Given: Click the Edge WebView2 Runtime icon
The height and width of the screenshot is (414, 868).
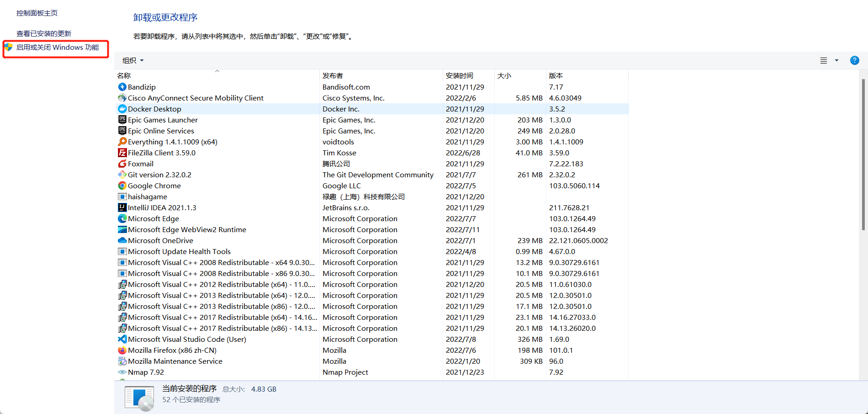Looking at the screenshot, I should (x=122, y=229).
